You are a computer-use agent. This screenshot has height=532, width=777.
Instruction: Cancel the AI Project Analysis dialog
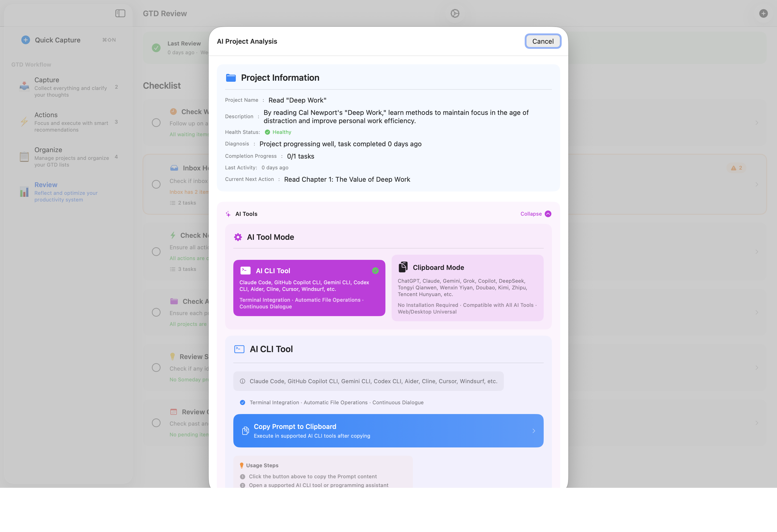tap(543, 41)
